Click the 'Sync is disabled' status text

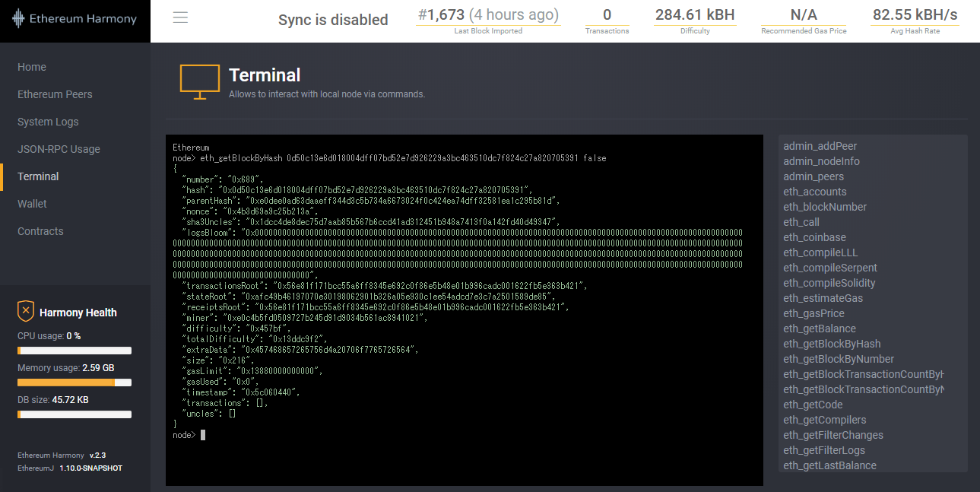pos(333,20)
